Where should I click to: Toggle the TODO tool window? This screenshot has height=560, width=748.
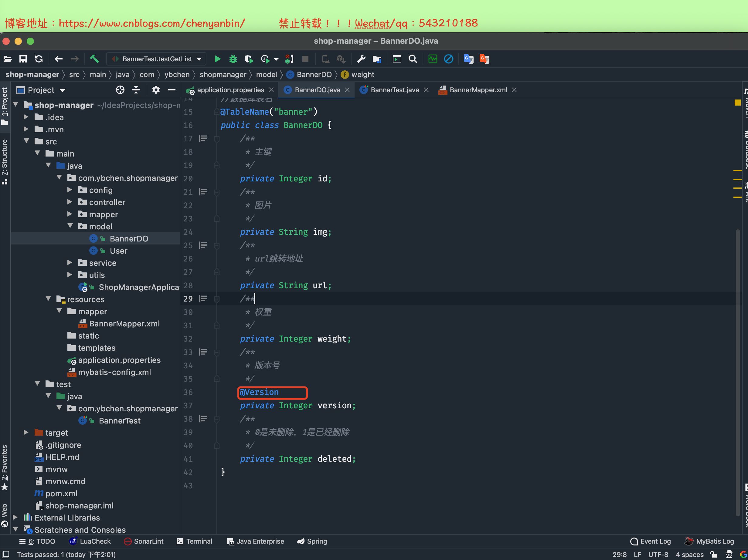(37, 541)
